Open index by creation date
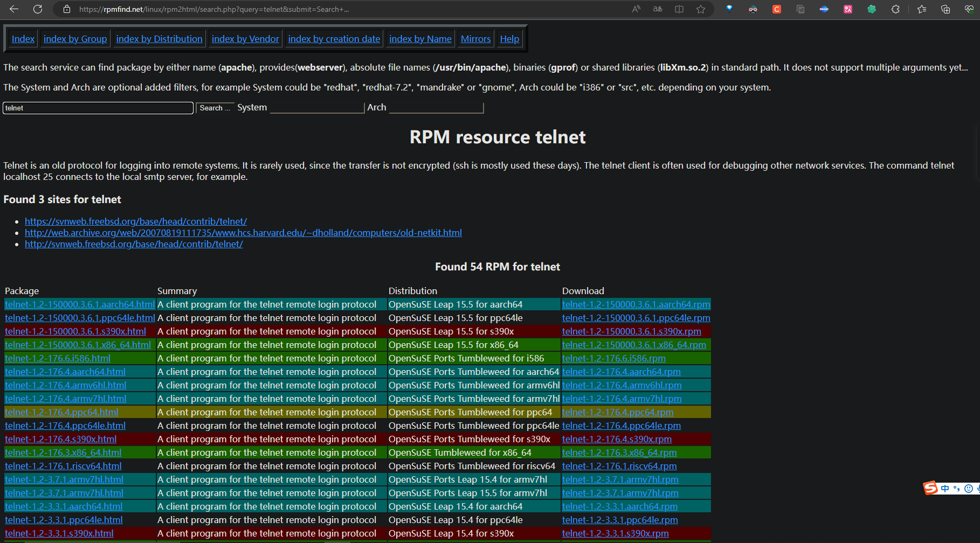Image resolution: width=980 pixels, height=543 pixels. (334, 39)
